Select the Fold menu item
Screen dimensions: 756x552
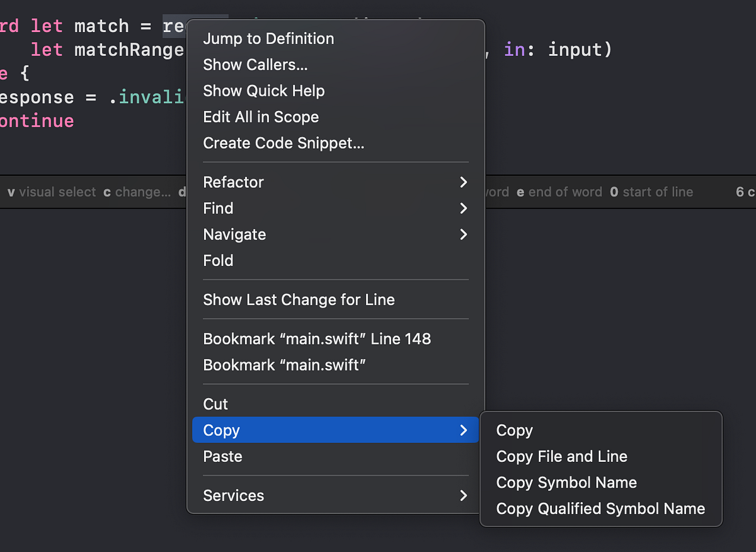tap(218, 260)
